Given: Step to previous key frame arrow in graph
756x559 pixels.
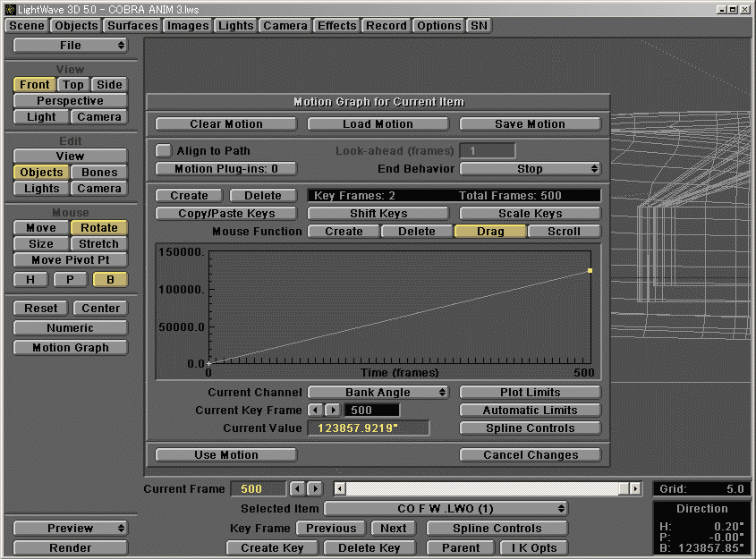Looking at the screenshot, I should coord(314,411).
